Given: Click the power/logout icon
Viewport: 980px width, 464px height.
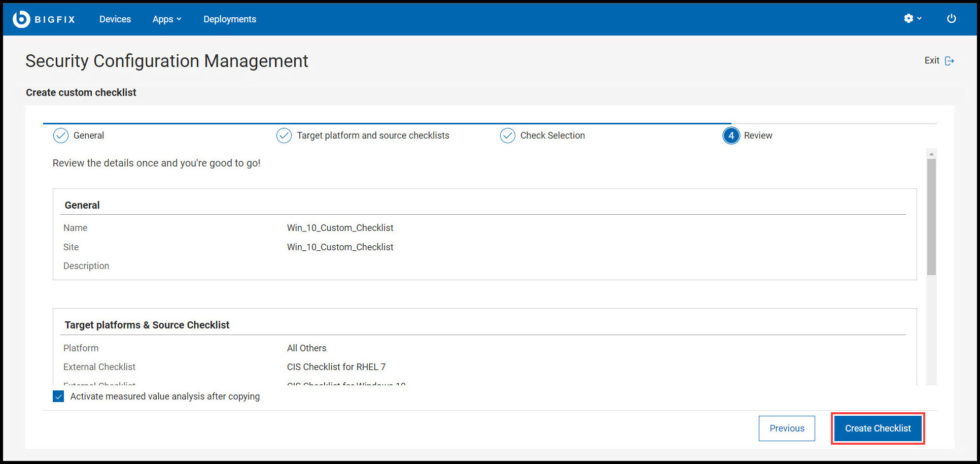Looking at the screenshot, I should click(x=952, y=18).
